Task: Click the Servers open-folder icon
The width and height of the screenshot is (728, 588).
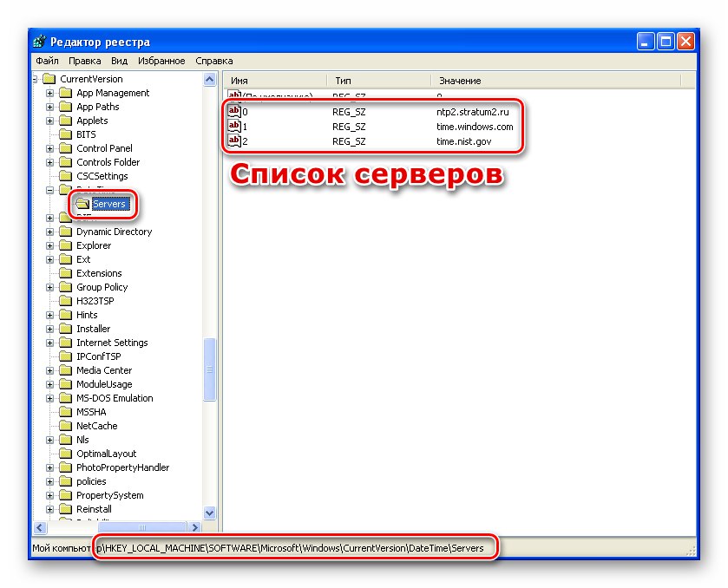Action: pyautogui.click(x=82, y=204)
